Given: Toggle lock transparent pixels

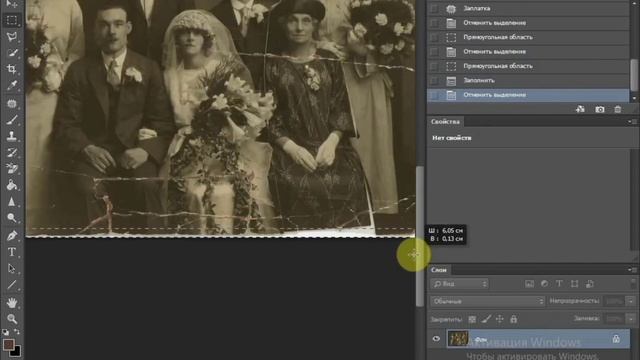Looking at the screenshot, I should pyautogui.click(x=472, y=319).
